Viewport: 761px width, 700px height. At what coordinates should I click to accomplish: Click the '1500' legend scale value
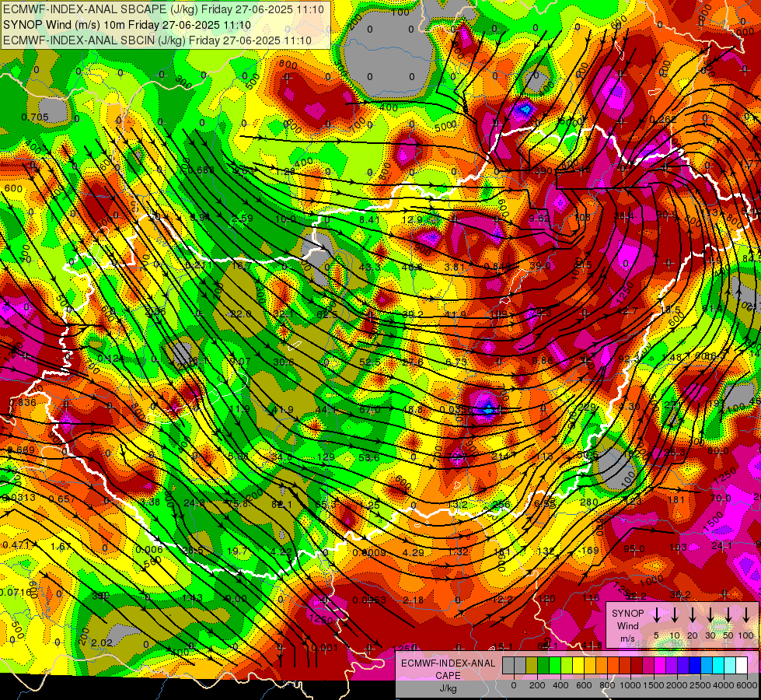pyautogui.click(x=654, y=685)
